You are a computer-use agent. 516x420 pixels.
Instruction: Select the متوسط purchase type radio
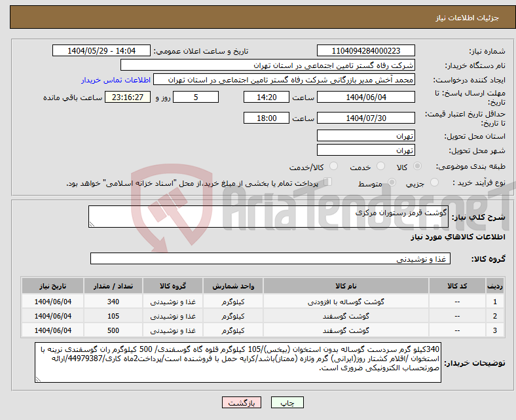[x=392, y=183]
